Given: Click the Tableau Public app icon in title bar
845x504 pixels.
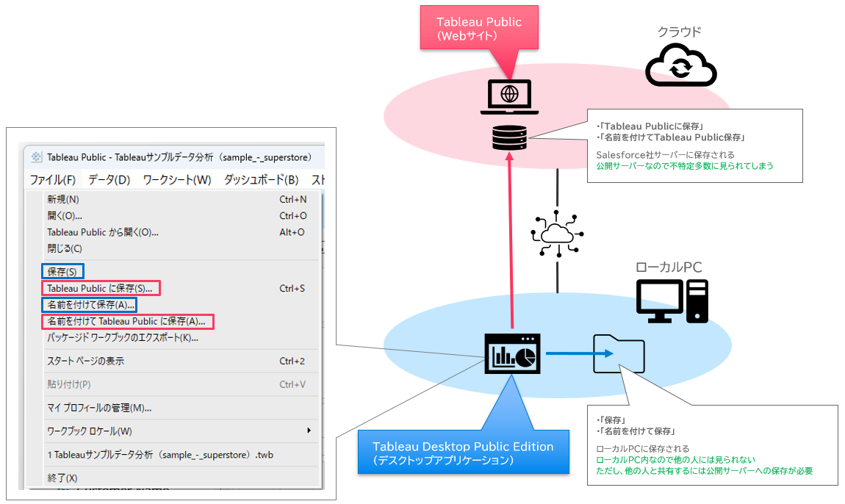Looking at the screenshot, I should [36, 156].
